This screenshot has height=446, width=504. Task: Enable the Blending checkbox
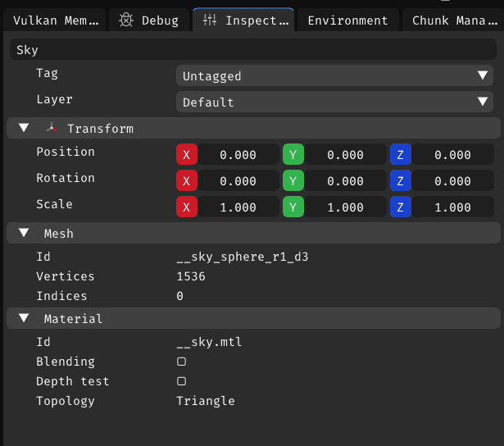tap(181, 362)
